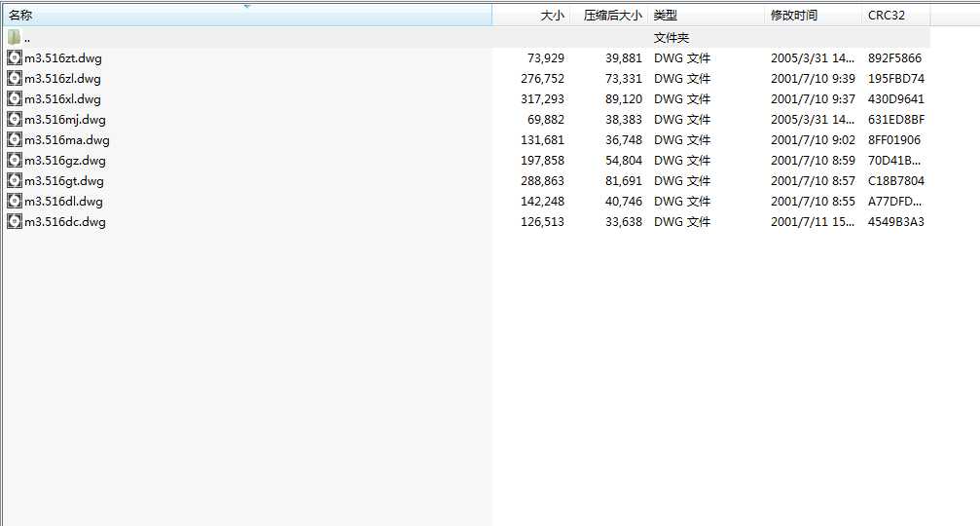Sort by the 压缩后大小 column header
Viewport: 980px width, 526px height.
click(x=609, y=15)
